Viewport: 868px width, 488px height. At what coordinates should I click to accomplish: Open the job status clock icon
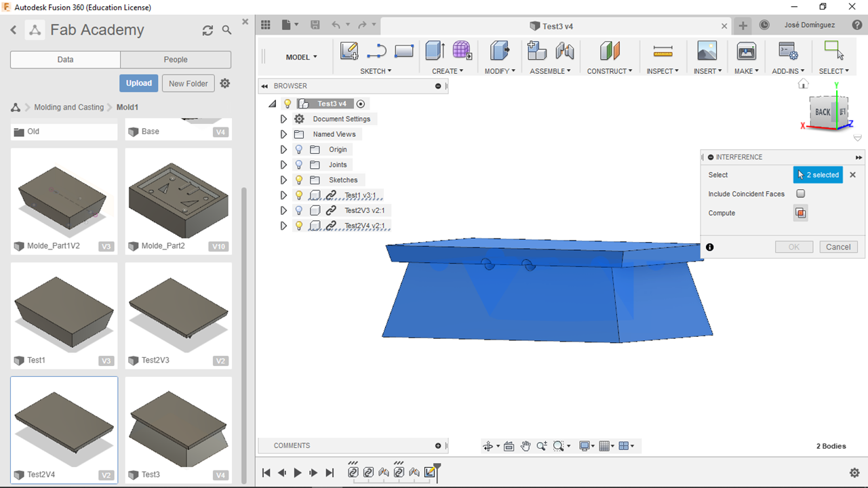pos(764,25)
